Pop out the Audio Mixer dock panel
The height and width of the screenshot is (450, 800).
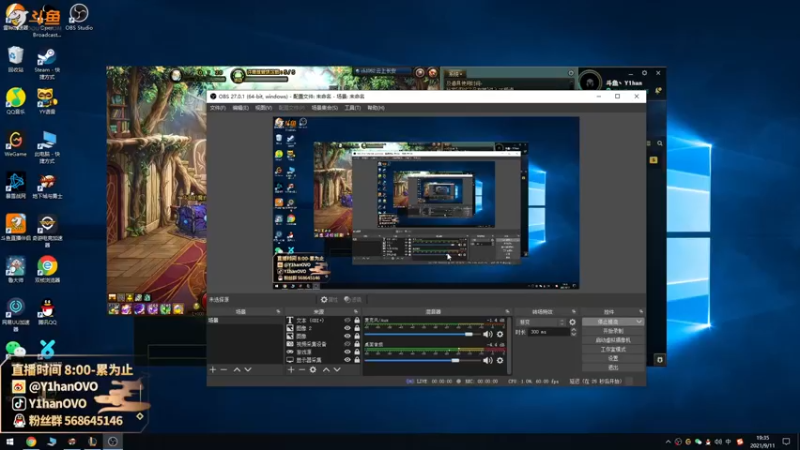pyautogui.click(x=507, y=311)
